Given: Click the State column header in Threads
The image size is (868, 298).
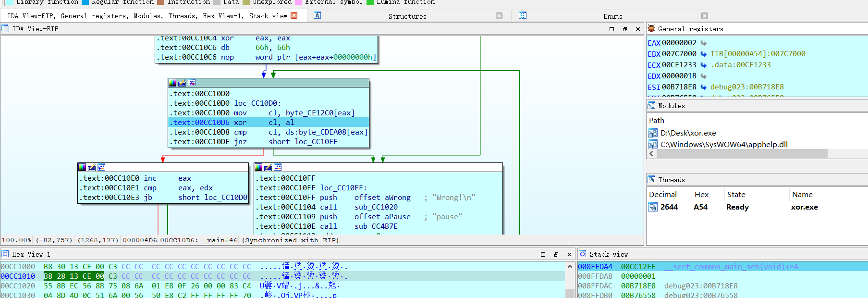Looking at the screenshot, I should [736, 195].
